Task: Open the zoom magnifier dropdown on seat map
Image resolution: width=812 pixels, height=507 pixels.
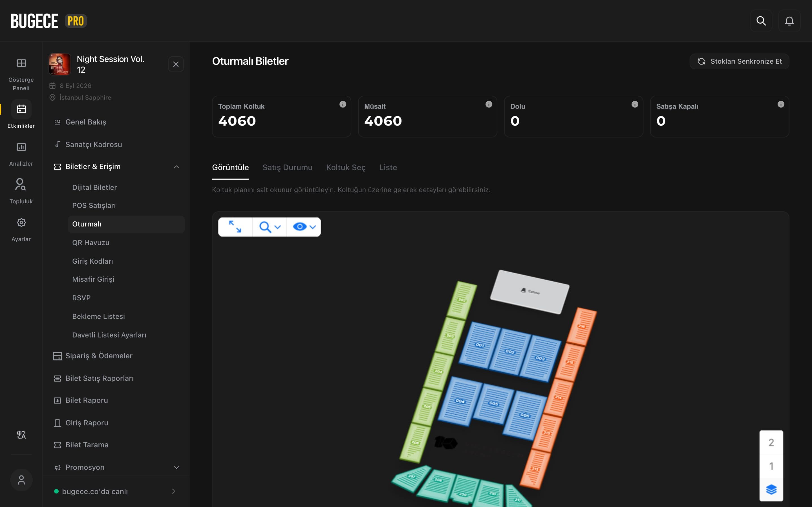Action: coord(270,227)
